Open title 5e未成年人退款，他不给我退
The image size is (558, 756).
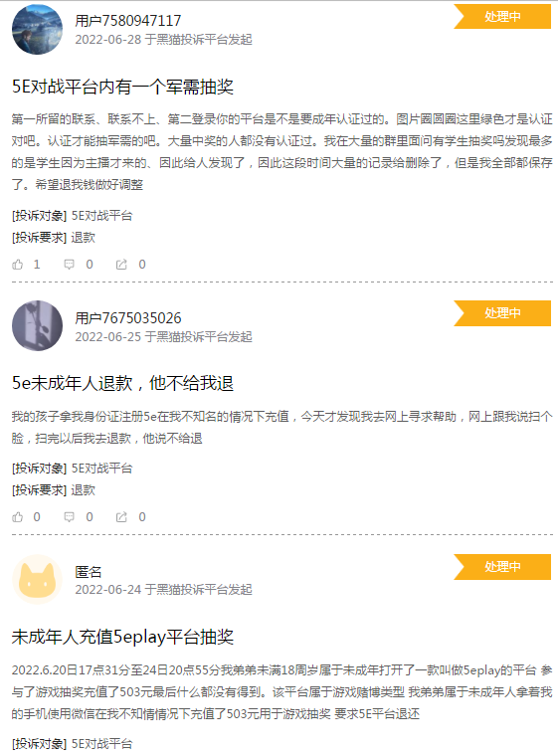[x=122, y=383]
